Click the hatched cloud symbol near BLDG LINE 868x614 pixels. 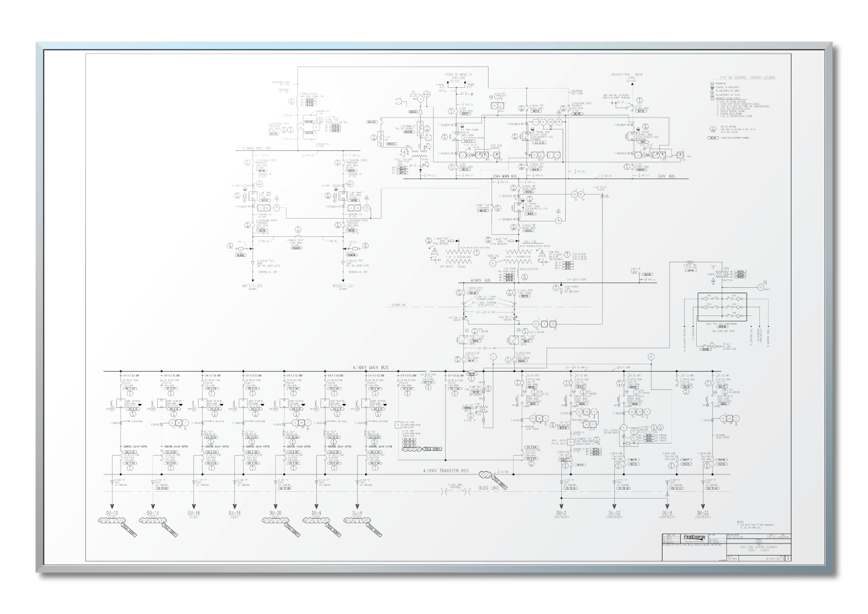click(x=485, y=475)
